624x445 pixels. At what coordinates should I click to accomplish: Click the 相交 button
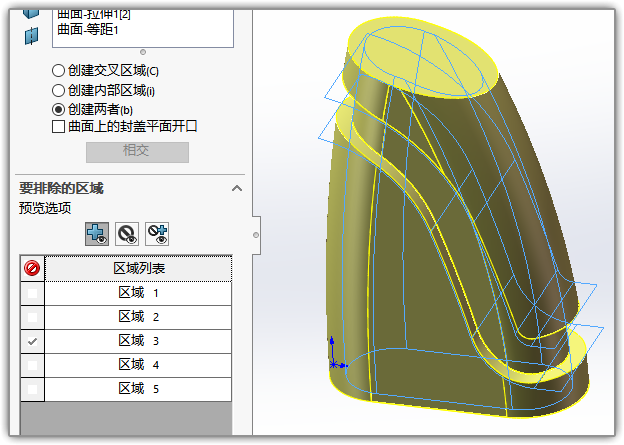click(x=137, y=152)
